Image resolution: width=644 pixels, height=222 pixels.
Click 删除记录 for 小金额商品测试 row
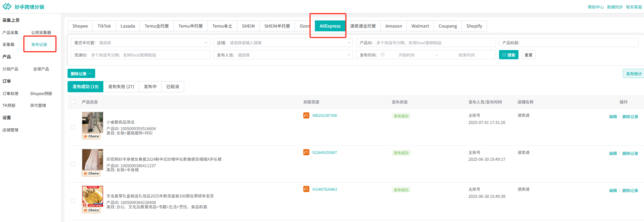tap(630, 116)
